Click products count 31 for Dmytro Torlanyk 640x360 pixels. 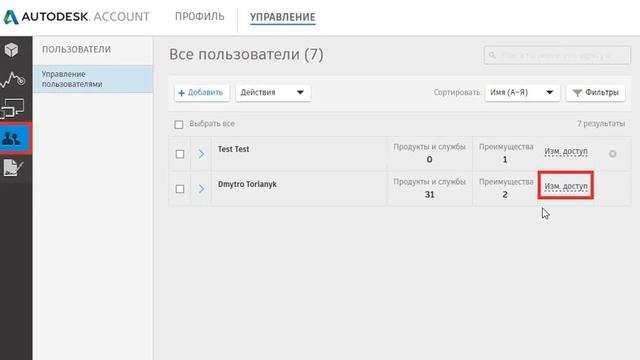pos(429,195)
